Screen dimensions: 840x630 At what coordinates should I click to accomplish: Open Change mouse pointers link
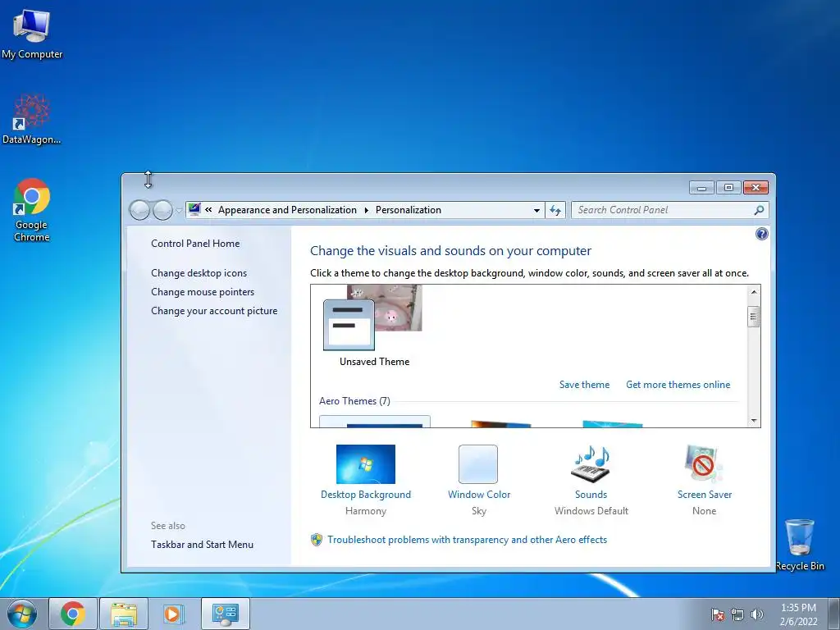203,292
